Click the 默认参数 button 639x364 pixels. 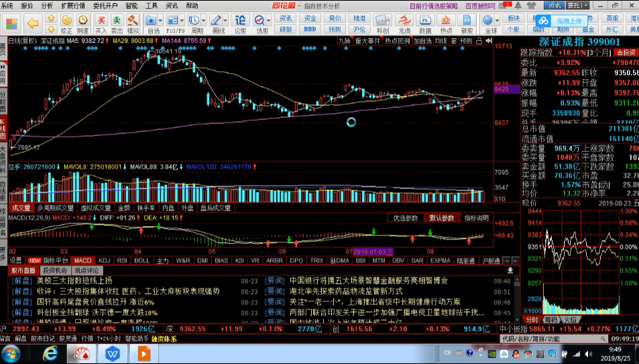click(x=441, y=218)
